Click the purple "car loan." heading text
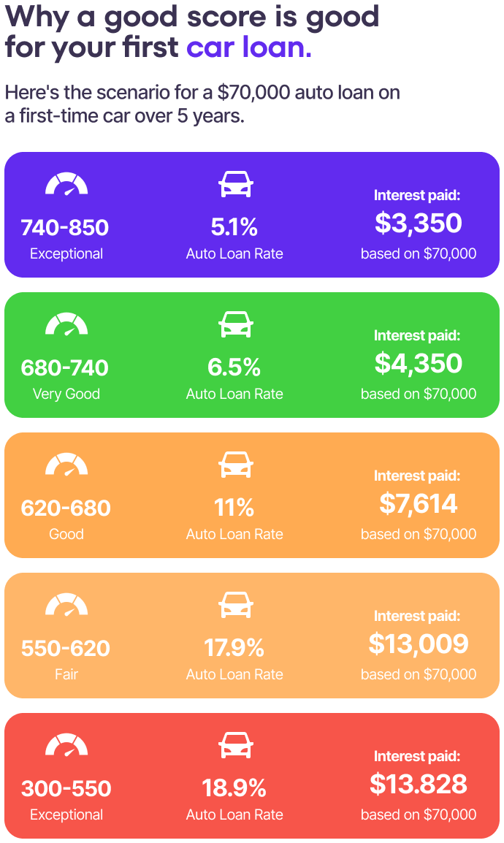504x843 pixels. pos(249,47)
